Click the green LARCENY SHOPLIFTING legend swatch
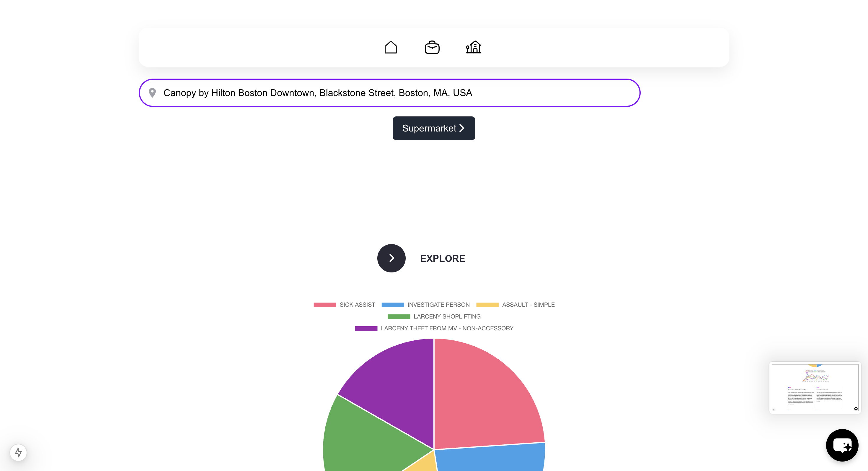Screen dimensions: 868x471 pos(399,316)
